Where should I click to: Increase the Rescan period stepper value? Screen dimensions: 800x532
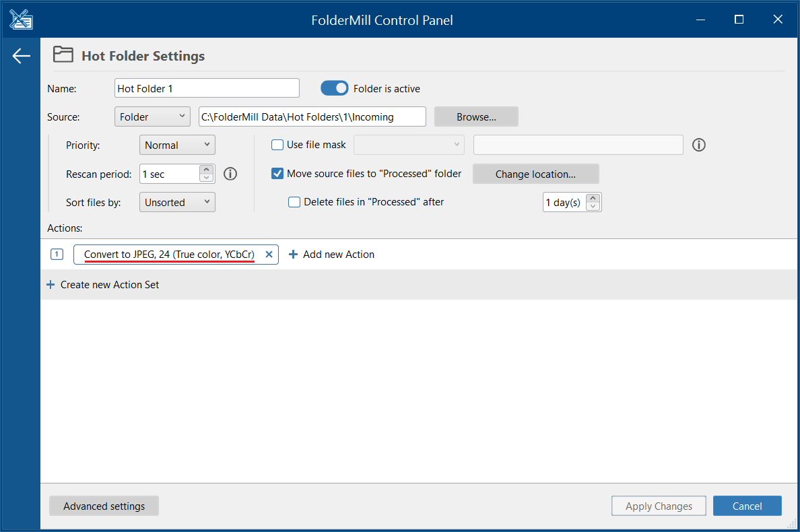click(x=207, y=170)
